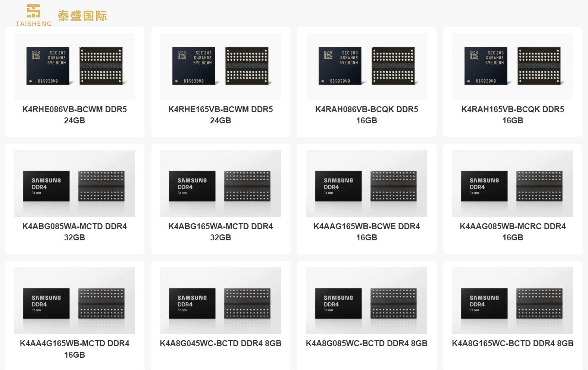Open K4A8G045WC-BCTD DDR4 8GB product image
This screenshot has width=588, height=370.
click(220, 301)
